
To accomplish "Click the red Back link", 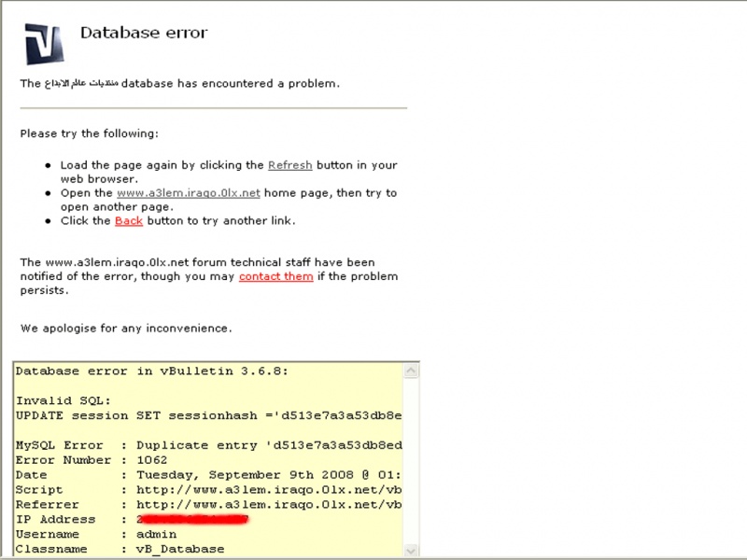I will (129, 221).
